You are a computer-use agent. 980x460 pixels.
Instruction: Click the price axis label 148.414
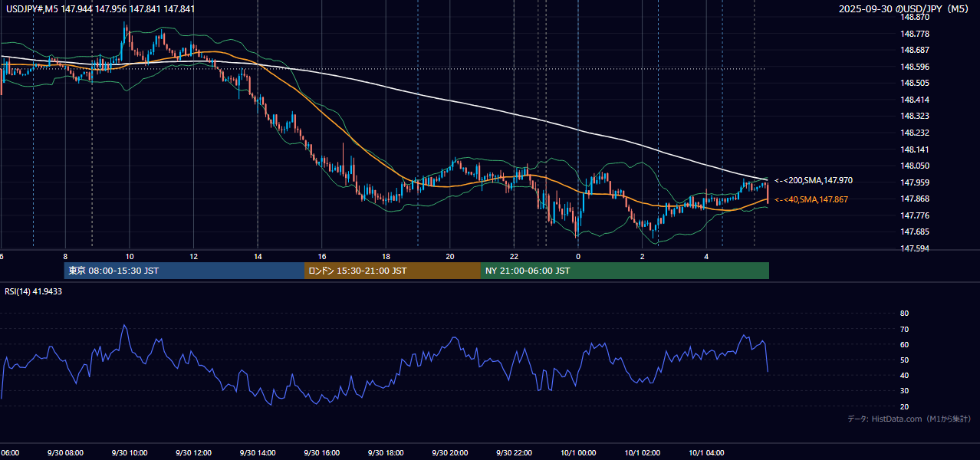(x=916, y=100)
